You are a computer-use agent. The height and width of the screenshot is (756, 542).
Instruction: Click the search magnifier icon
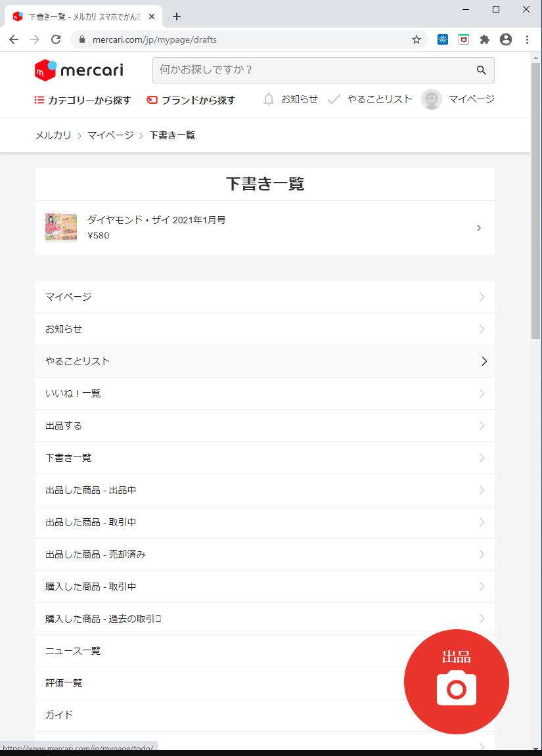482,70
